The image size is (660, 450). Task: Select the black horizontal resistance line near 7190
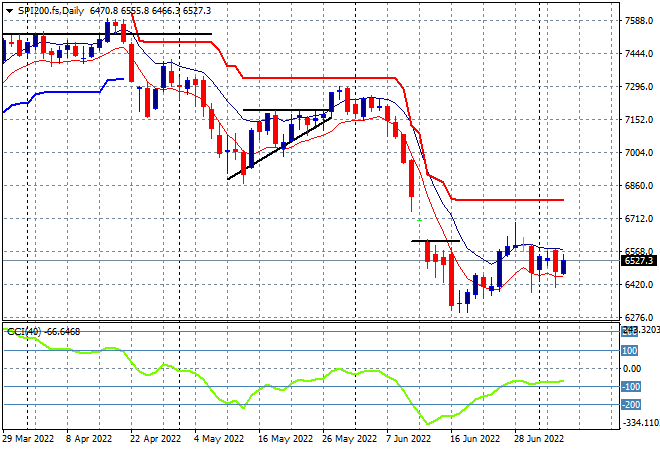[286, 110]
